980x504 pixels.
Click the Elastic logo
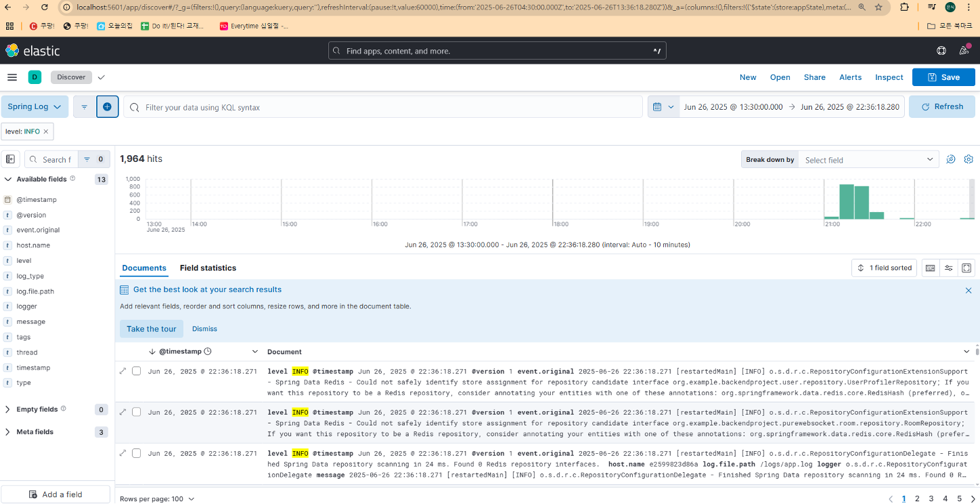32,51
